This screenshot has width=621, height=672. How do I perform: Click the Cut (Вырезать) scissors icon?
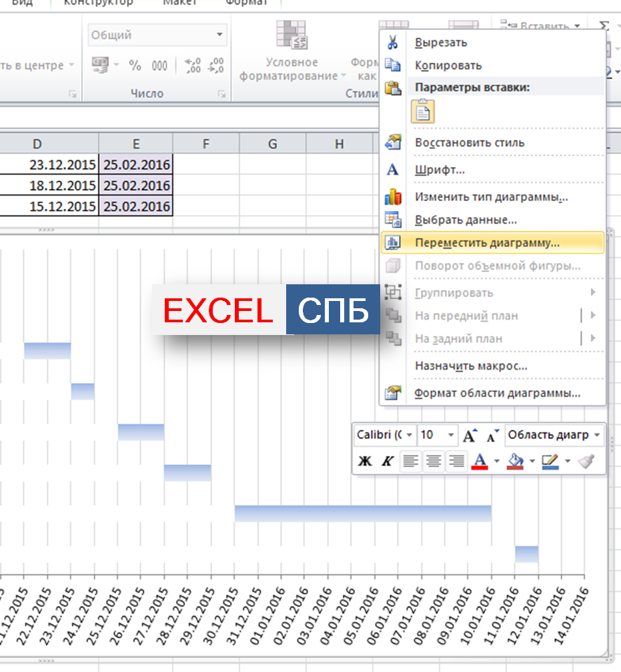(393, 43)
